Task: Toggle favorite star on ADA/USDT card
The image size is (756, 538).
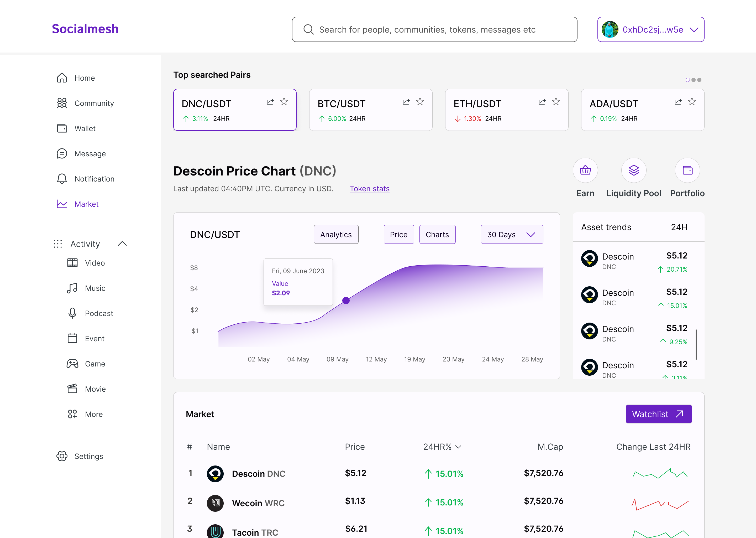Action: (x=692, y=102)
